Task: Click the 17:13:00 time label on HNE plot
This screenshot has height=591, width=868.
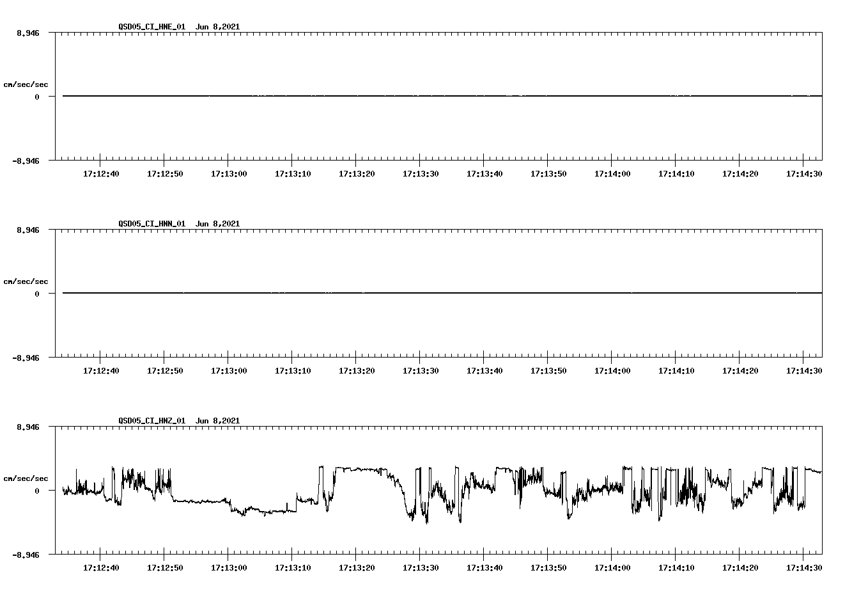Action: (x=229, y=174)
